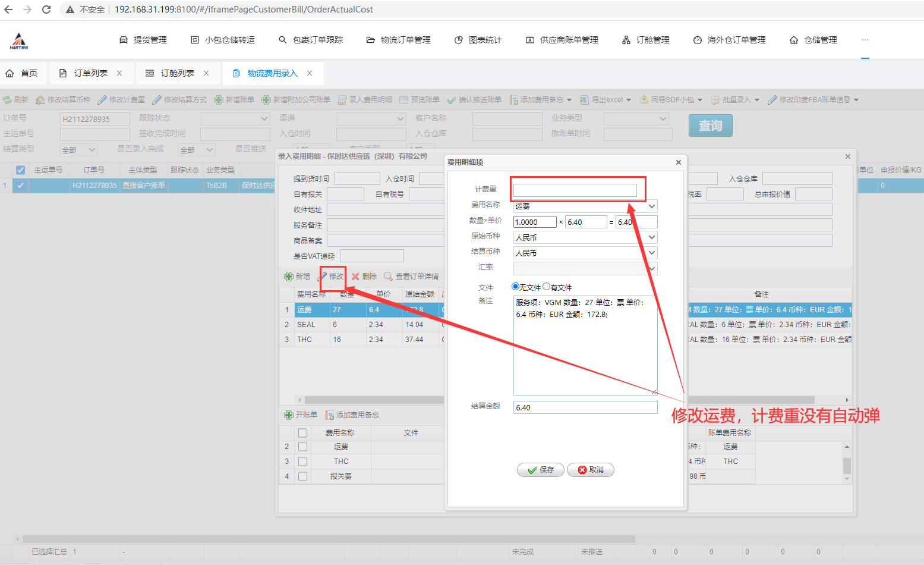Click the 删除 red X icon
The height and width of the screenshot is (565, 924).
coord(355,277)
